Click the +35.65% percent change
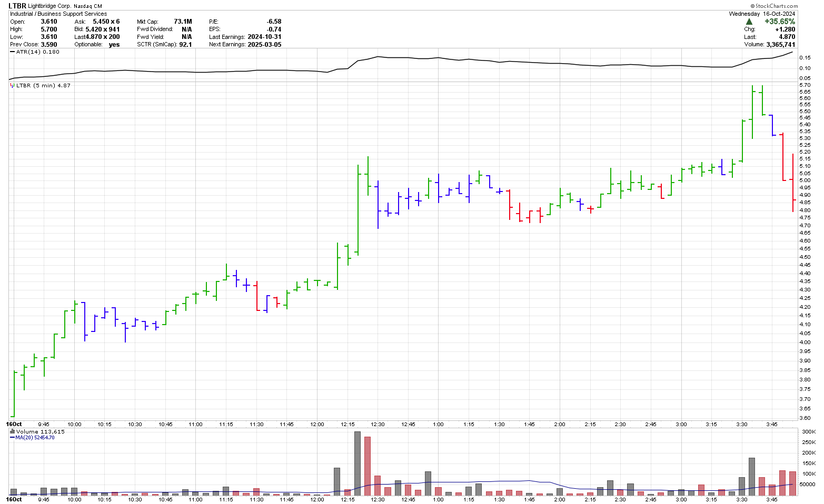This screenshot has height=504, width=824. click(x=780, y=22)
